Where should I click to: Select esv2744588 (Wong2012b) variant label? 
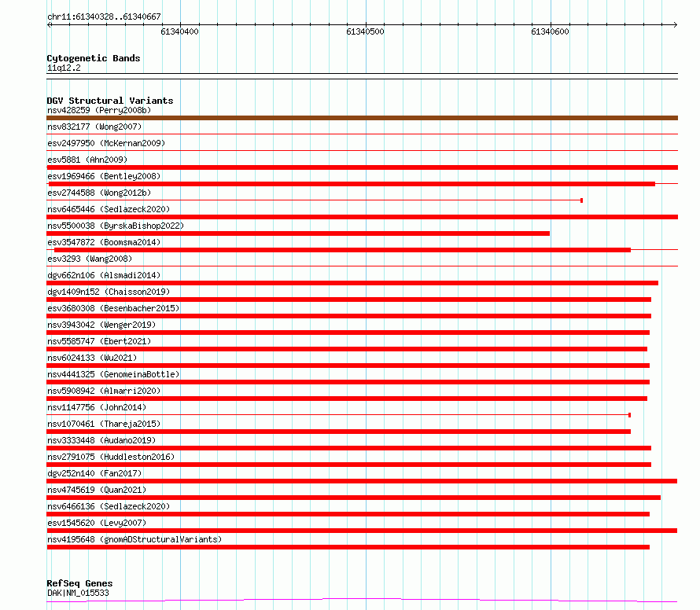(x=99, y=193)
